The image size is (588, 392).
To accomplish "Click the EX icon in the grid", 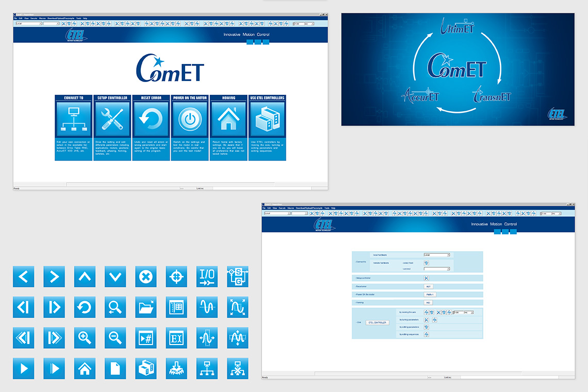I will pos(176,338).
